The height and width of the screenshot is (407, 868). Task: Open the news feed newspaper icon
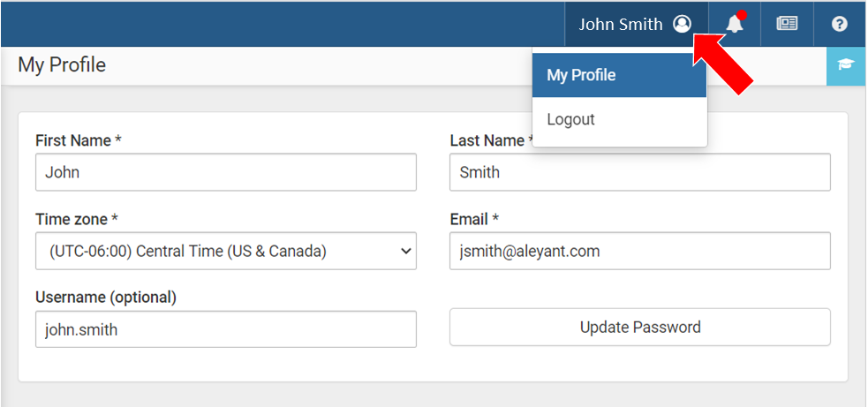(787, 24)
